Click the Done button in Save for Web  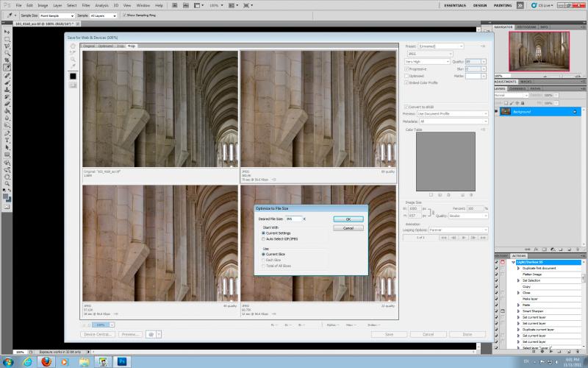pyautogui.click(x=467, y=334)
